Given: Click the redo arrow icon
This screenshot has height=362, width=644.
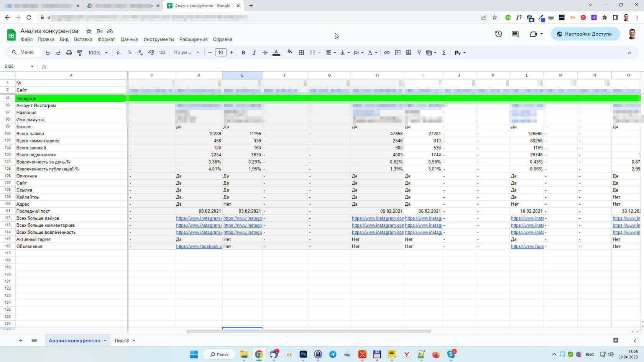Looking at the screenshot, I should tap(58, 53).
